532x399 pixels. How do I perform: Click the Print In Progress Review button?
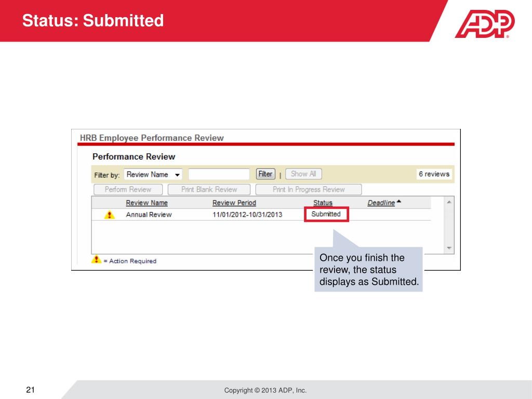pos(309,190)
